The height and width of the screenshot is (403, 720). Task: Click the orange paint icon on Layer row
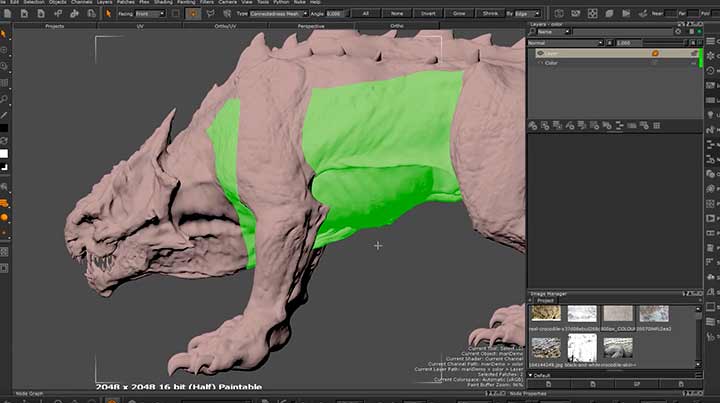point(655,53)
